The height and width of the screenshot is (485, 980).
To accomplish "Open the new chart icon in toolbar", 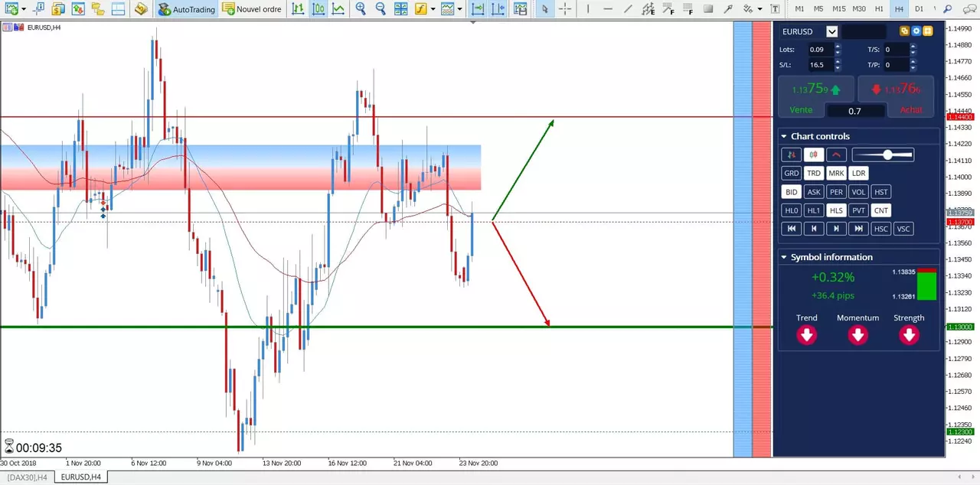I will [x=11, y=9].
